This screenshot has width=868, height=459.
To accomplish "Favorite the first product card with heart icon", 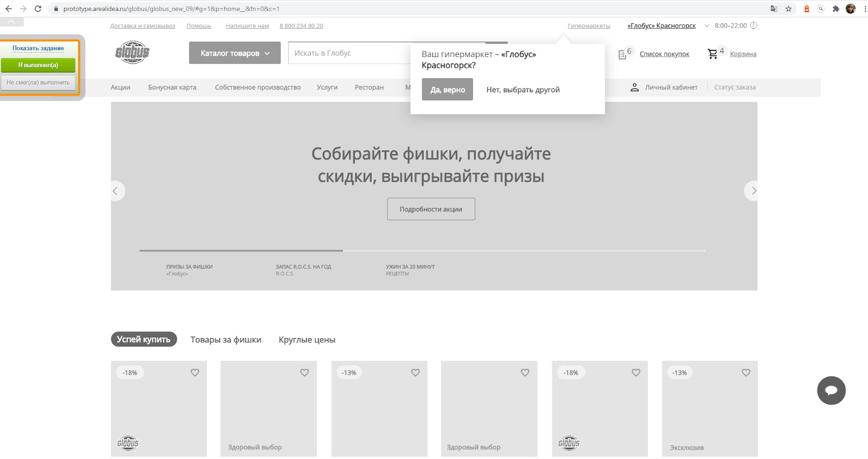I will click(195, 373).
